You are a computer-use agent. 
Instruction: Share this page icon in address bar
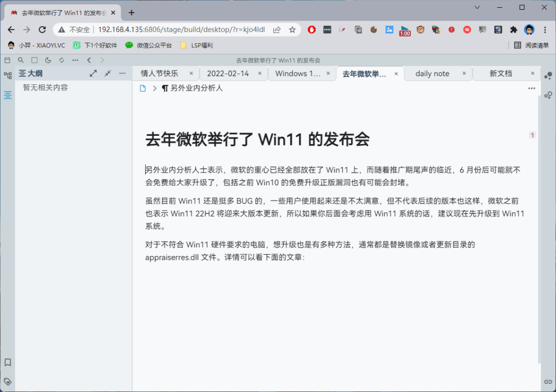[277, 30]
